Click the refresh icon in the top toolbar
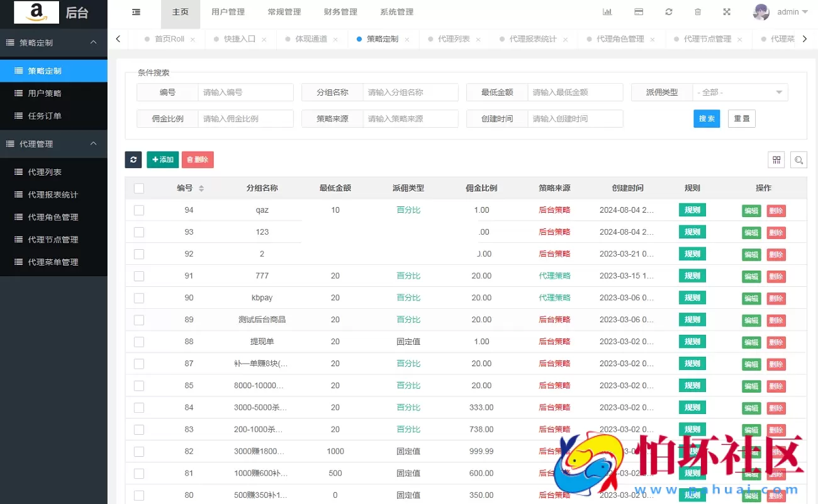818x504 pixels. click(x=669, y=11)
